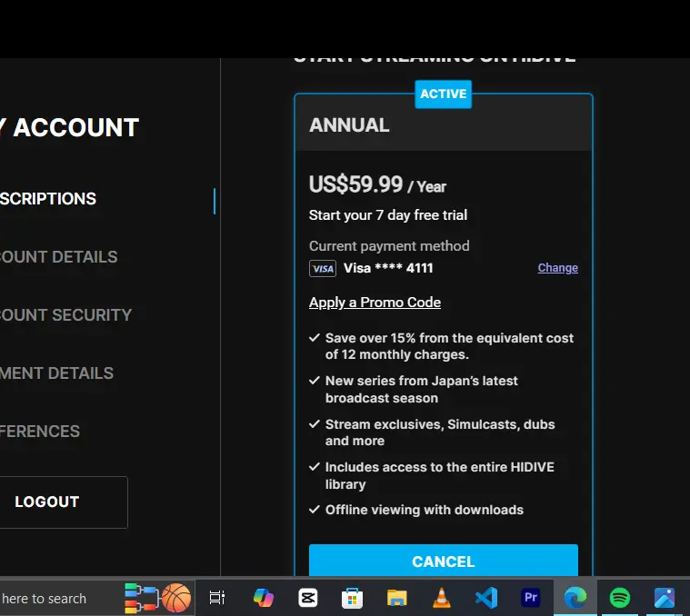Click 'Start your 7 day free trial' text
690x616 pixels.
388,215
